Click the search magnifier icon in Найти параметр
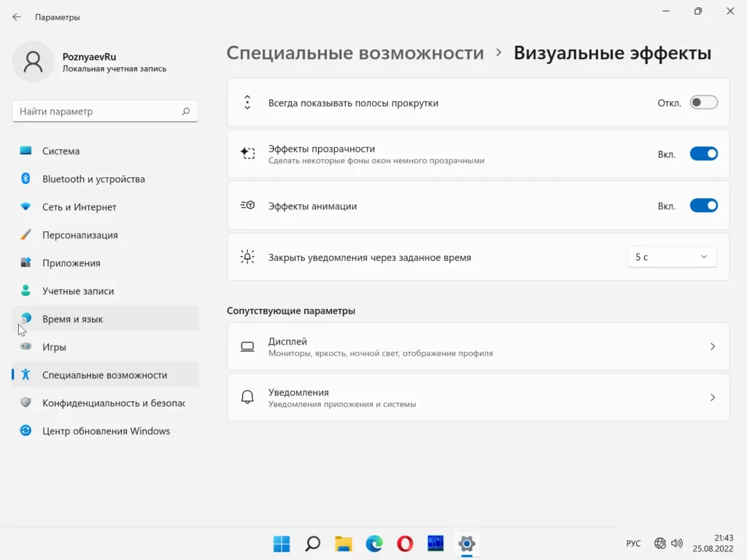This screenshot has width=747, height=560. pos(186,112)
